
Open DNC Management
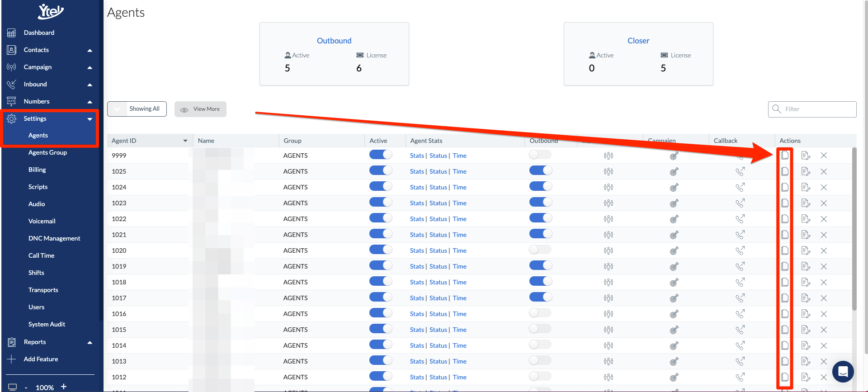54,239
